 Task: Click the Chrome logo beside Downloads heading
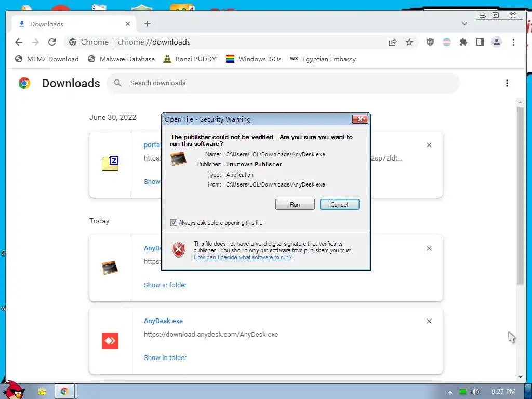[24, 83]
